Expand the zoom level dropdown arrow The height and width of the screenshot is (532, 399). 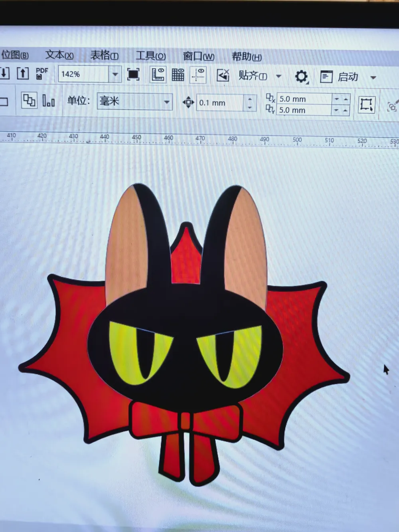115,74
